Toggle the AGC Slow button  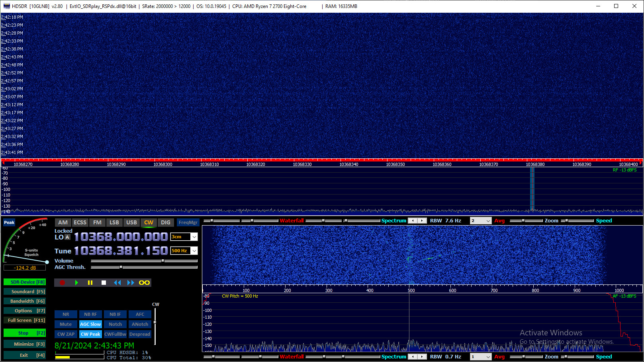point(90,324)
